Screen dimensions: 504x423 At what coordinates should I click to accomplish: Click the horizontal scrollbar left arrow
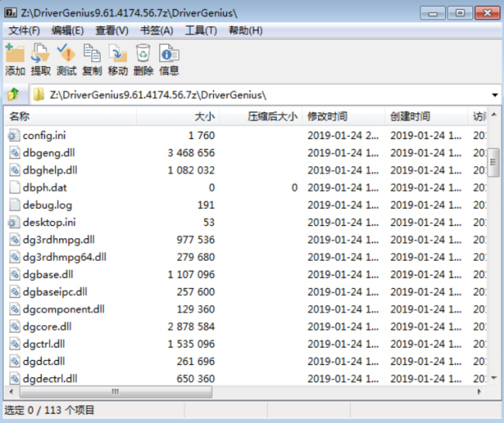[12, 391]
